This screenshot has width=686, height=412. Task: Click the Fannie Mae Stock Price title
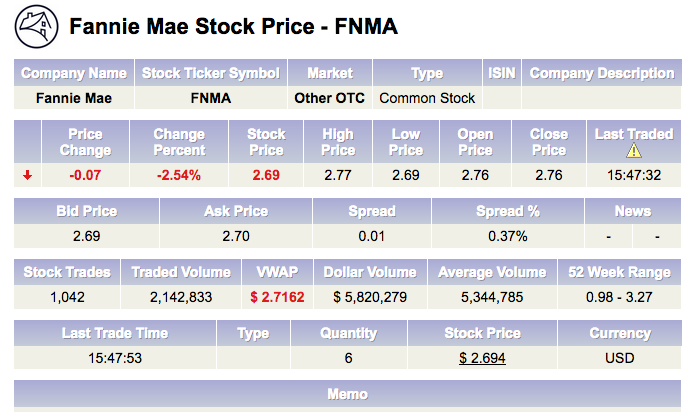233,27
